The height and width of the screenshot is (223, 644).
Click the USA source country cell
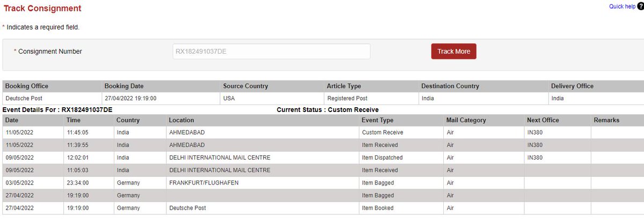(273, 99)
